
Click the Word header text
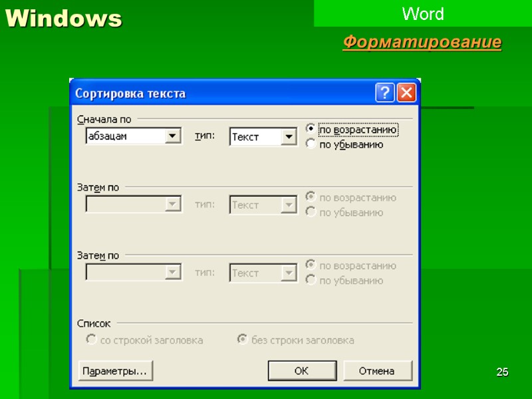(x=423, y=13)
